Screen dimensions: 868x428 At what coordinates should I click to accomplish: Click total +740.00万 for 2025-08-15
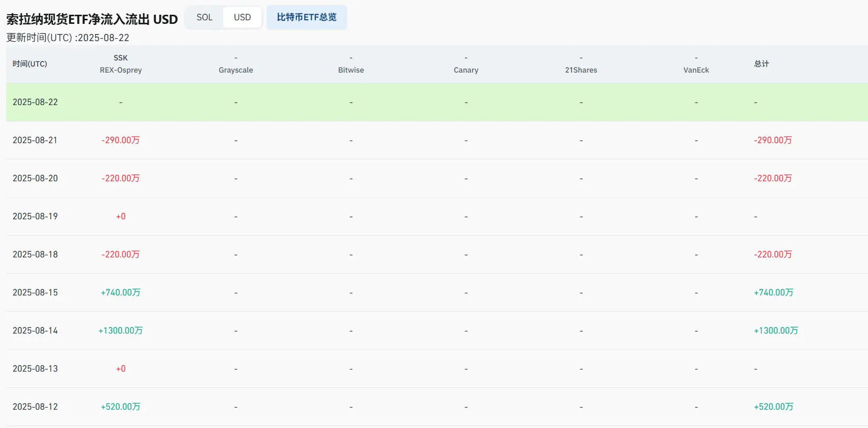tap(774, 292)
